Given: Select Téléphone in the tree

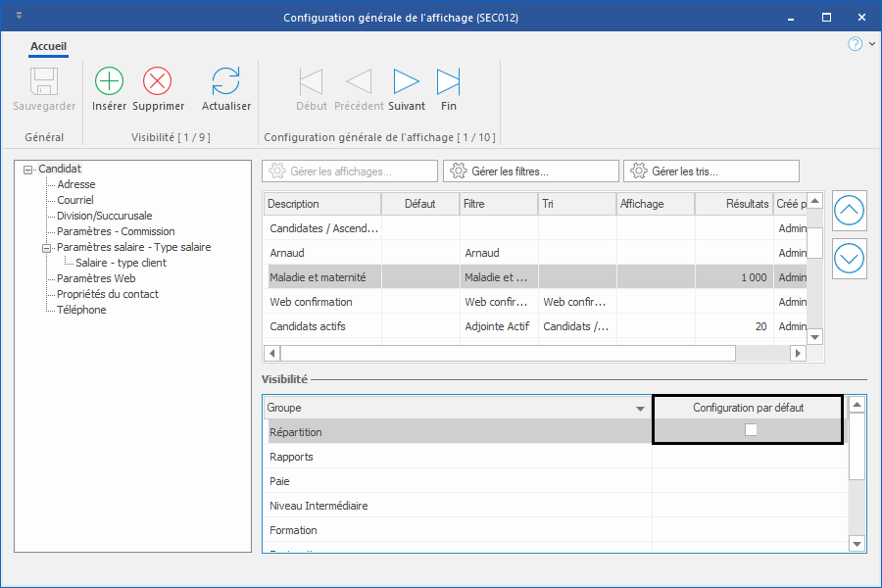Looking at the screenshot, I should [81, 310].
